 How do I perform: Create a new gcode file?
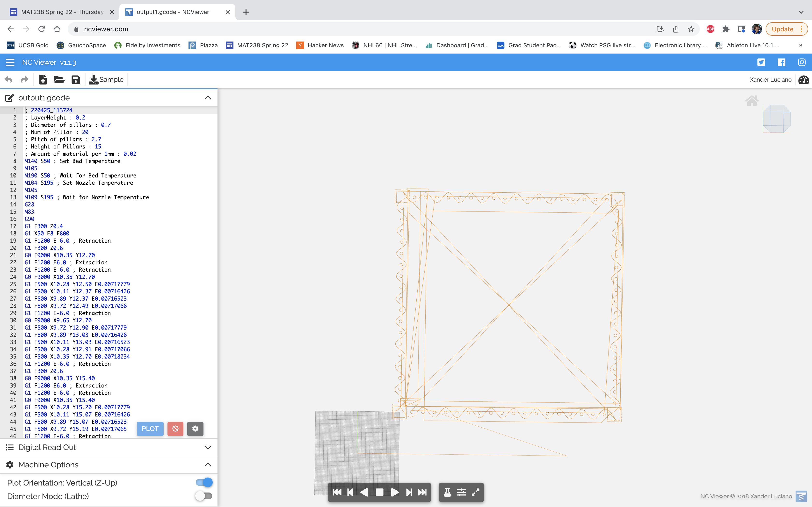click(x=43, y=79)
